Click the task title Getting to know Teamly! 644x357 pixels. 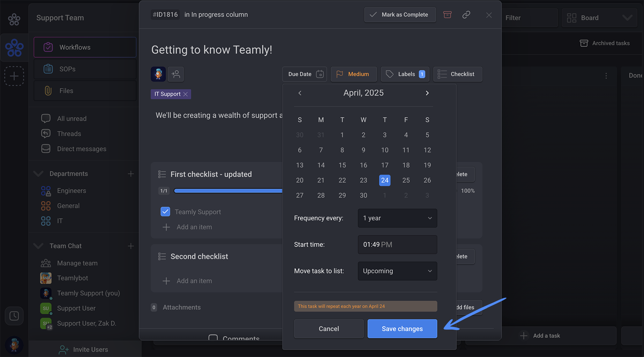tap(212, 50)
